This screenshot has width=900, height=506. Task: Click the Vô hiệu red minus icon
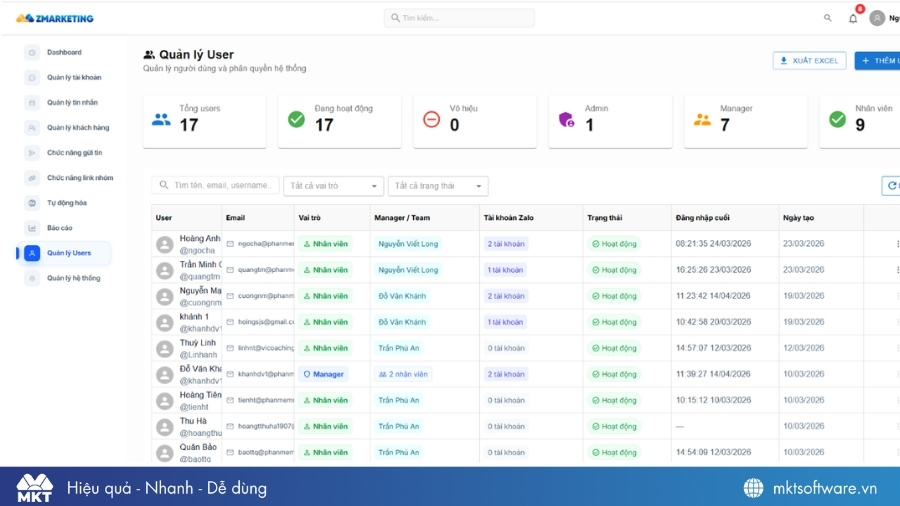pyautogui.click(x=432, y=119)
